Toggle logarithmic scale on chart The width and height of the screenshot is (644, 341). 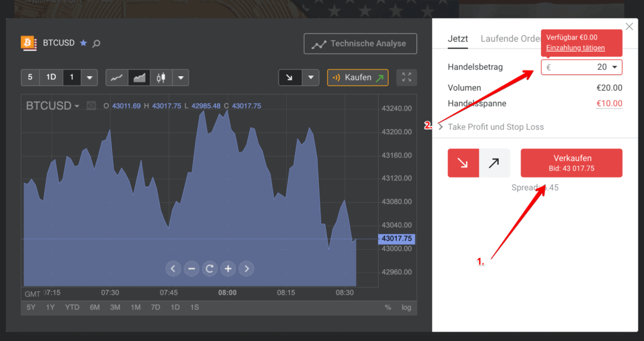point(406,307)
